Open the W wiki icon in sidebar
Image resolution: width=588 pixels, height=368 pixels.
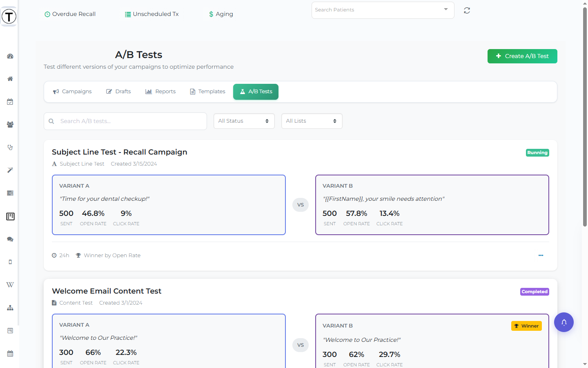click(x=10, y=285)
